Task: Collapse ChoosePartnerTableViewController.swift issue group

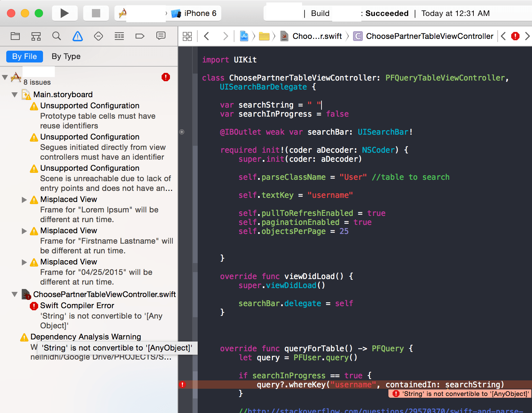Action: pos(15,294)
